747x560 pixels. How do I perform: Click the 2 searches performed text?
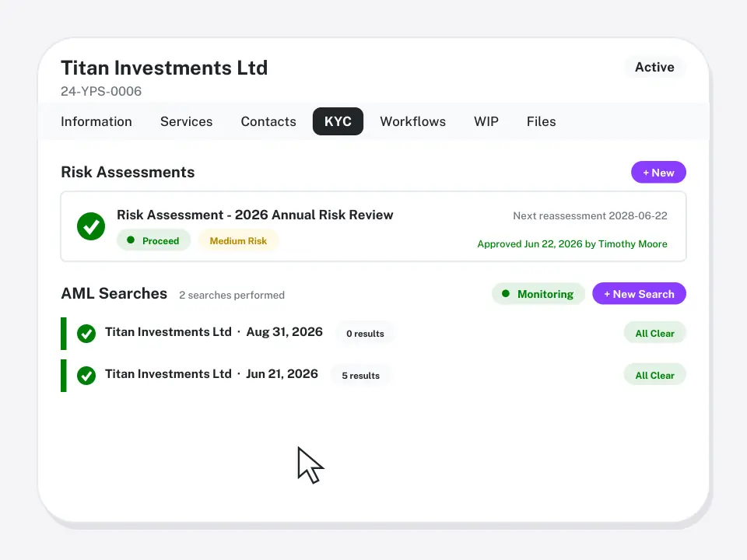pos(232,296)
